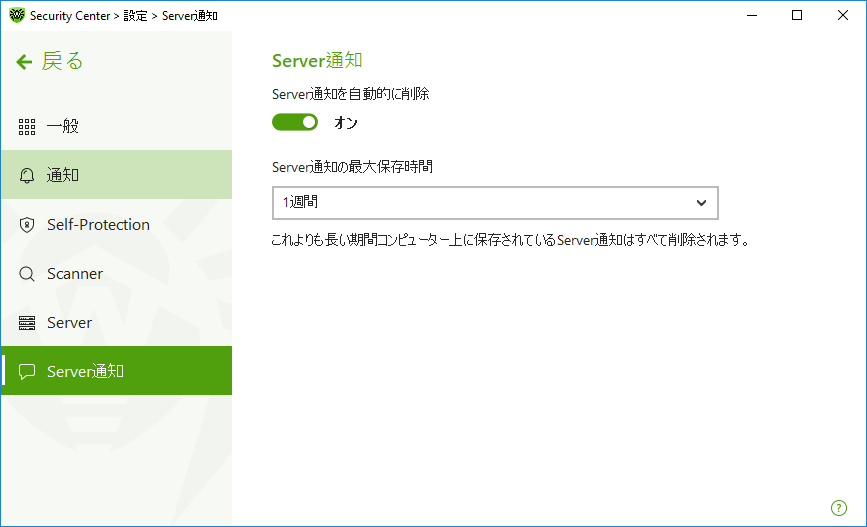Open the Server settings section
The image size is (867, 527).
[116, 322]
